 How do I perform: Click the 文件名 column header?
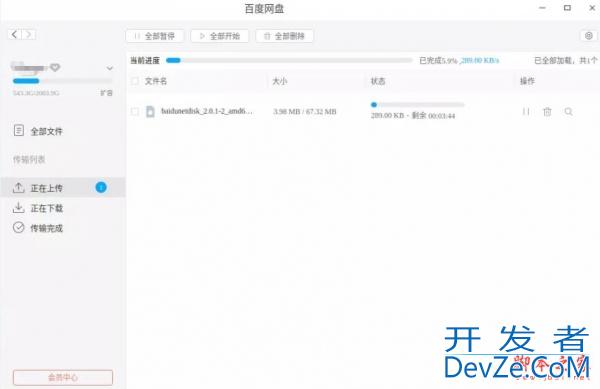(x=156, y=81)
